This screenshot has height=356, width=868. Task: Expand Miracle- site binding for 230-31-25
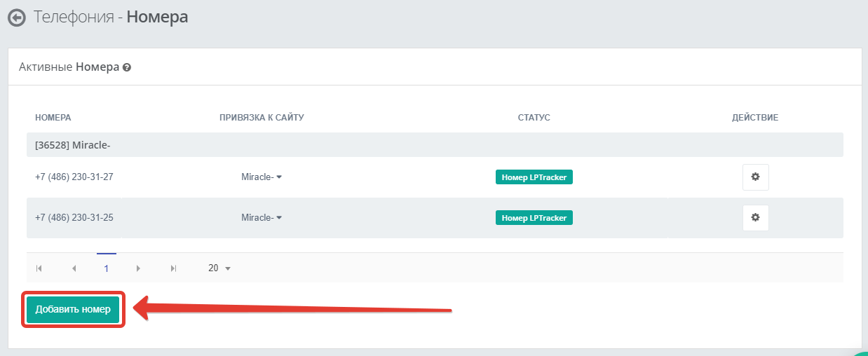pos(262,218)
